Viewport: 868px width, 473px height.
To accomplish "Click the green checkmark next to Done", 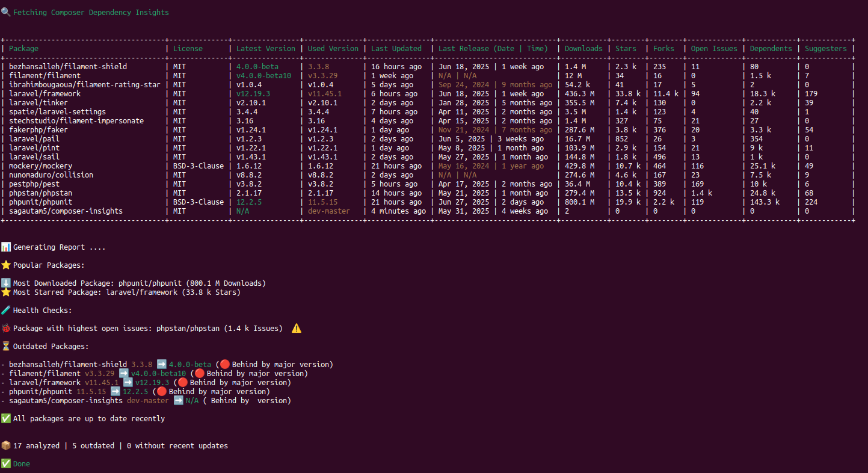I will click(5, 464).
